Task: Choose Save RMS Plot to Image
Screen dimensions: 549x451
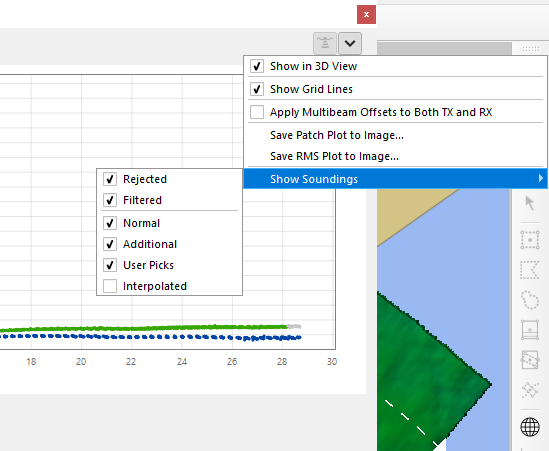Action: [334, 156]
